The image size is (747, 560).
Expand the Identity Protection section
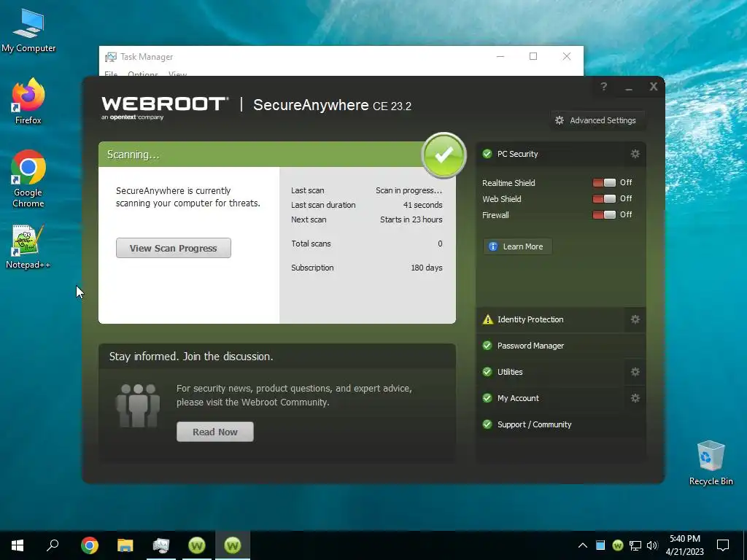click(x=550, y=319)
